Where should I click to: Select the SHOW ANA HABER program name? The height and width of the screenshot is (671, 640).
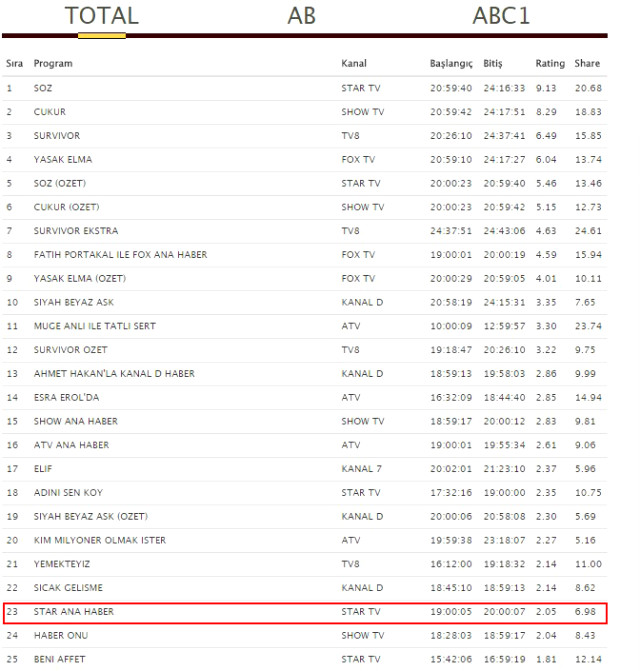pyautogui.click(x=76, y=421)
